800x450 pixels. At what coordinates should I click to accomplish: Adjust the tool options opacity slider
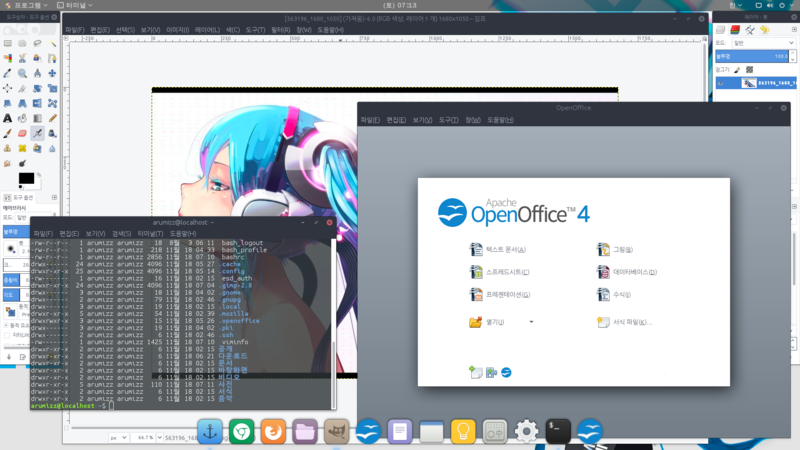click(16, 232)
